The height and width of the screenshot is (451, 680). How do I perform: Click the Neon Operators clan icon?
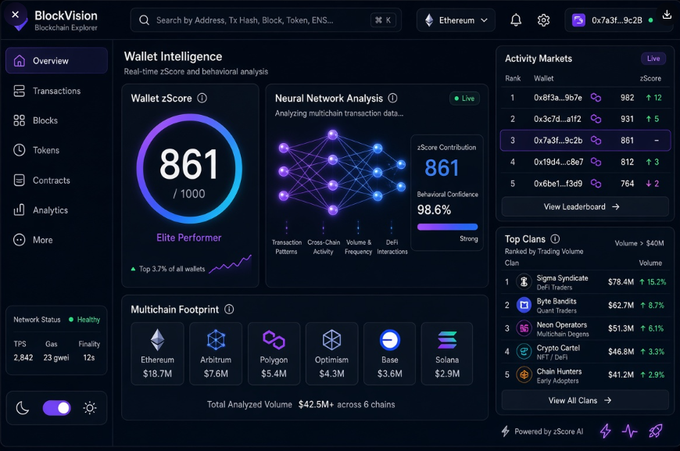(524, 328)
